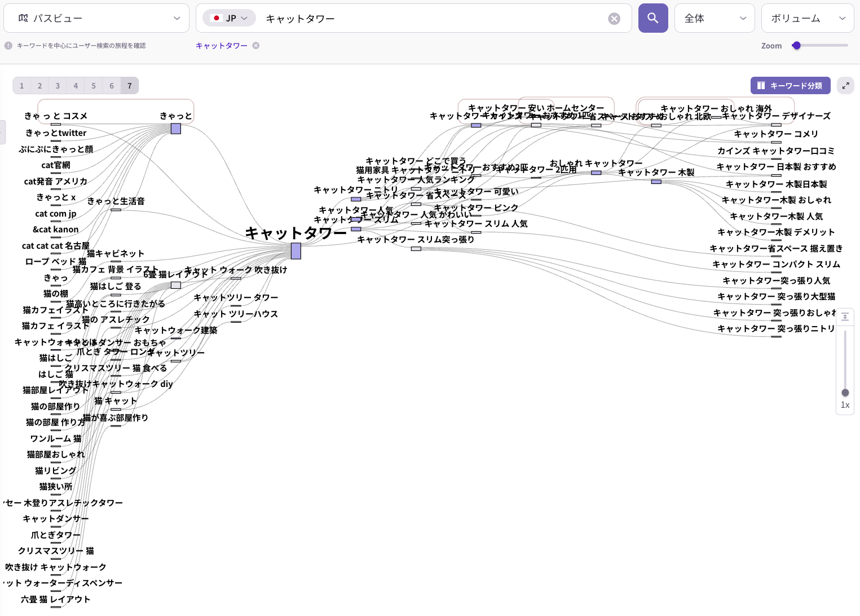Click the info icon beside the description text
The image size is (860, 616).
click(x=8, y=46)
